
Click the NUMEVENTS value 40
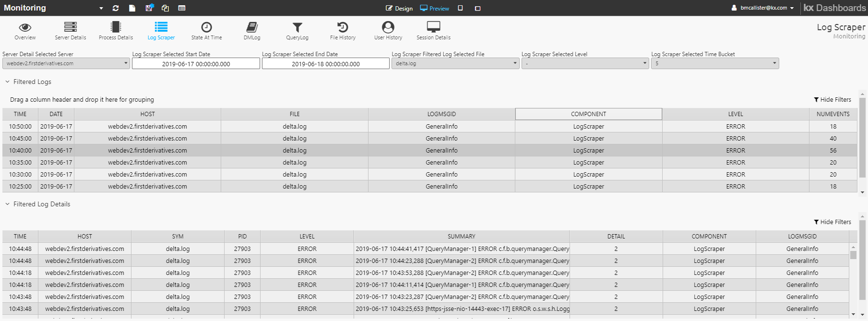click(833, 139)
